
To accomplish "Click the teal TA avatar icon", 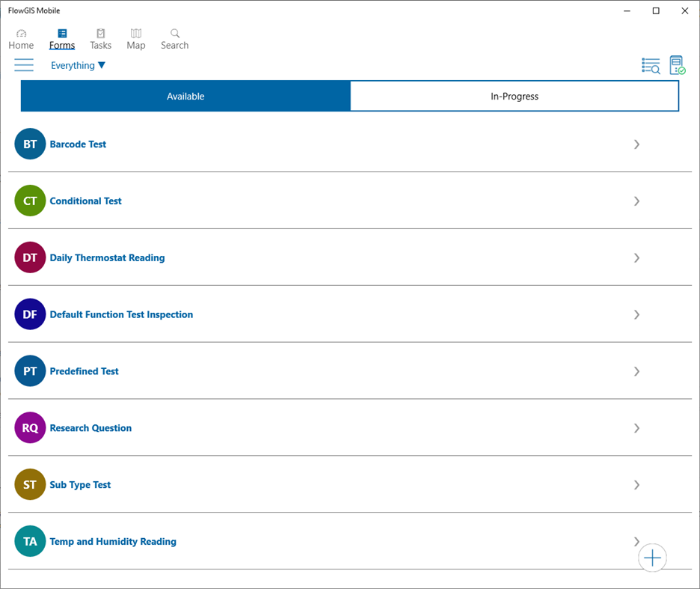I will [30, 542].
